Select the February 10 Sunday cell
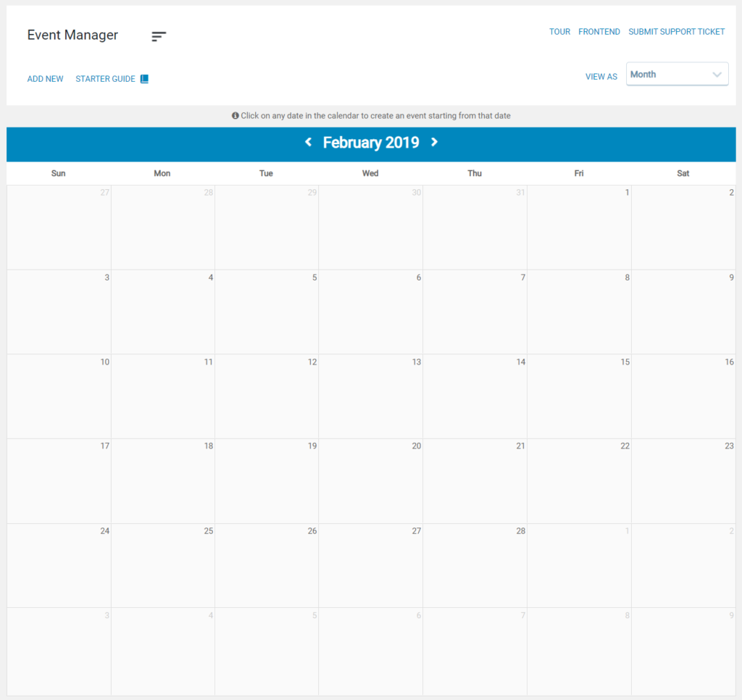This screenshot has width=742, height=700. tap(59, 396)
